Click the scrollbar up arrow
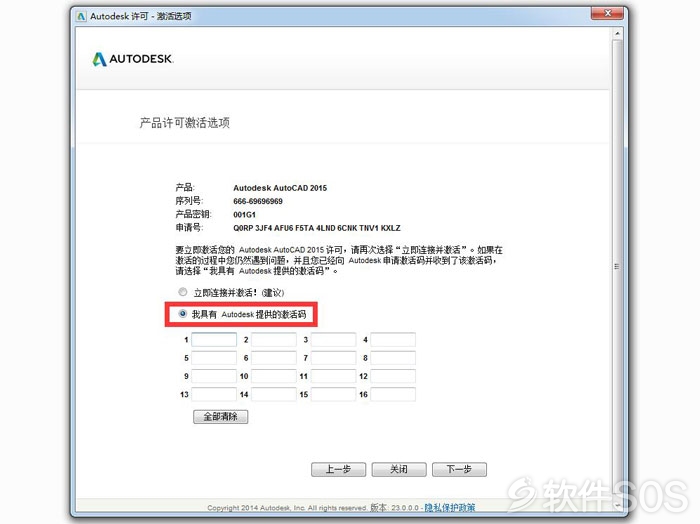The image size is (700, 524). tap(617, 33)
